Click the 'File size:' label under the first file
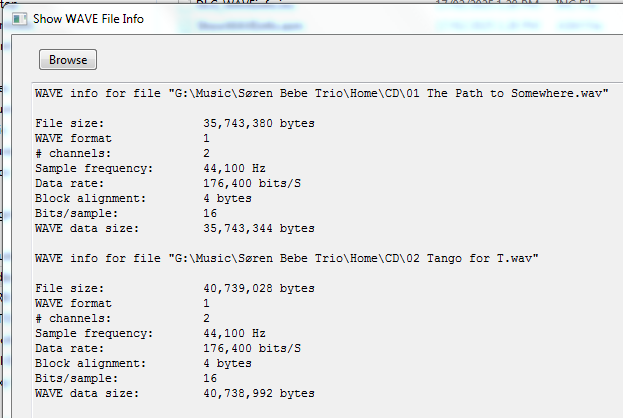 (70, 124)
